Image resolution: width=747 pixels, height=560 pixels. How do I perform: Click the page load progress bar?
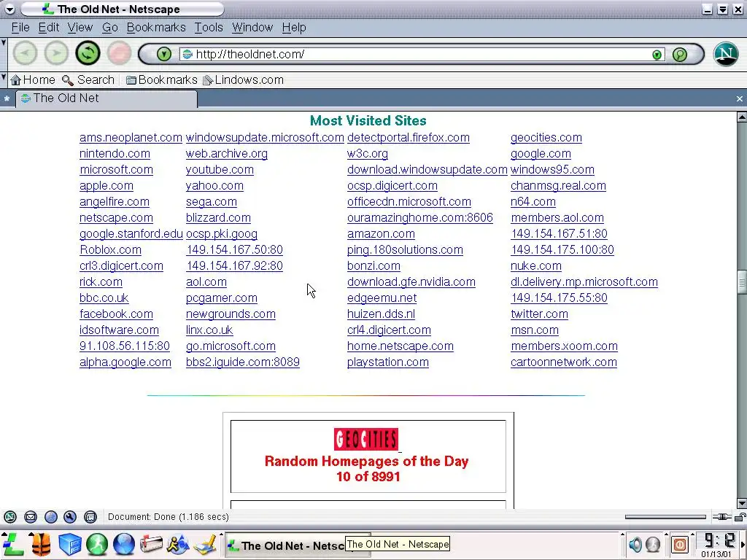coord(665,517)
